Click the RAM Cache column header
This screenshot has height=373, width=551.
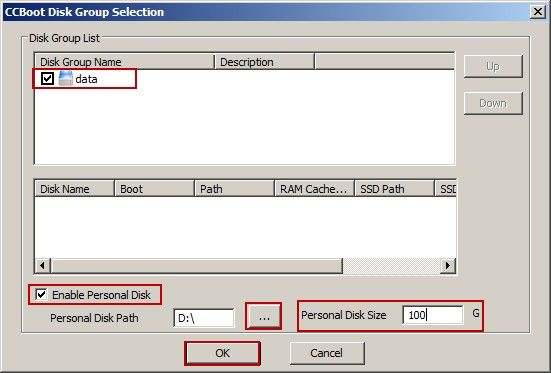coord(314,189)
